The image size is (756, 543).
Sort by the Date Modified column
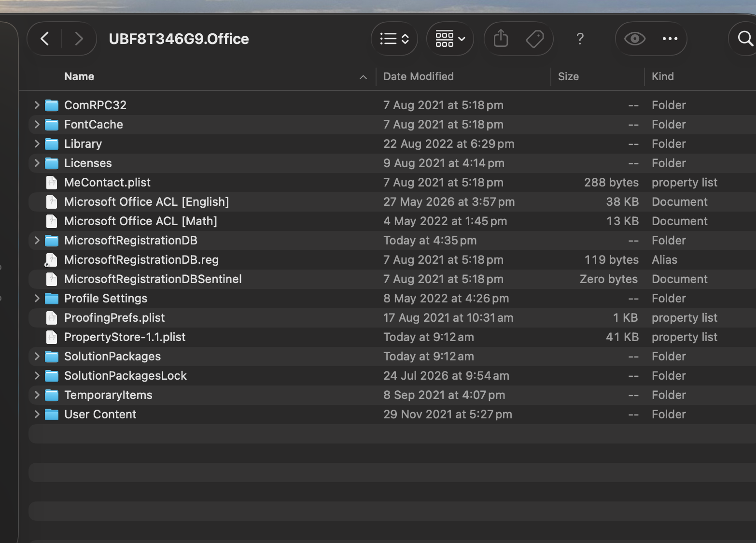[419, 76]
